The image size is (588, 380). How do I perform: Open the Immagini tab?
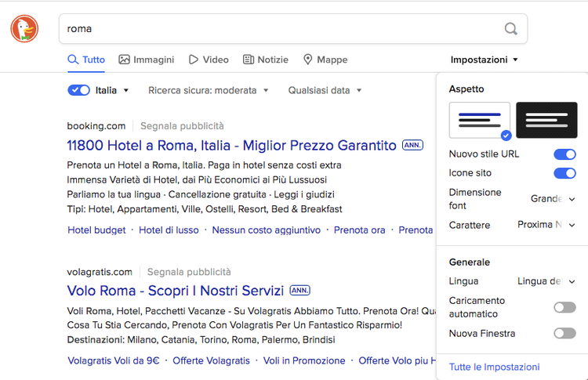click(147, 60)
